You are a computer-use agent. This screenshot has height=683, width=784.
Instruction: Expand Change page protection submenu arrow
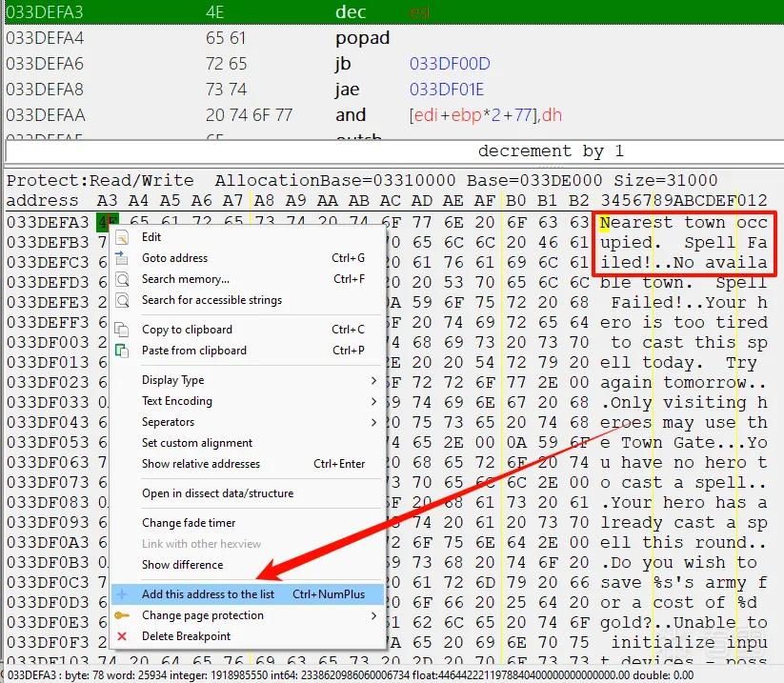pos(373,616)
